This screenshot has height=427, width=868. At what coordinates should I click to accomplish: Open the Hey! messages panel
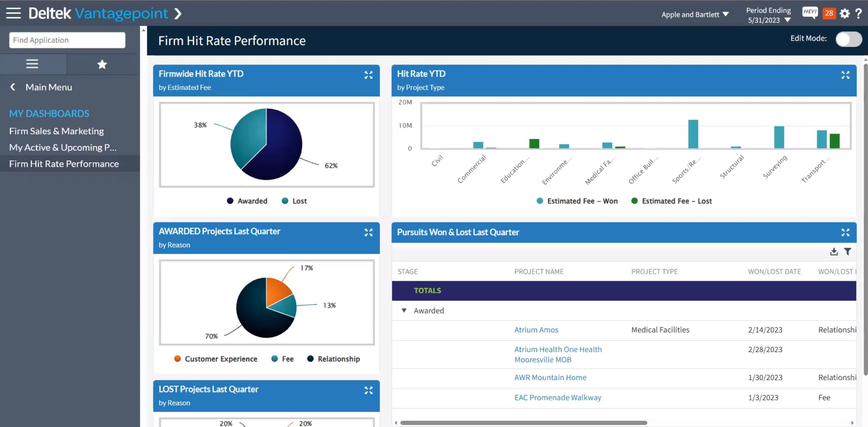(810, 13)
